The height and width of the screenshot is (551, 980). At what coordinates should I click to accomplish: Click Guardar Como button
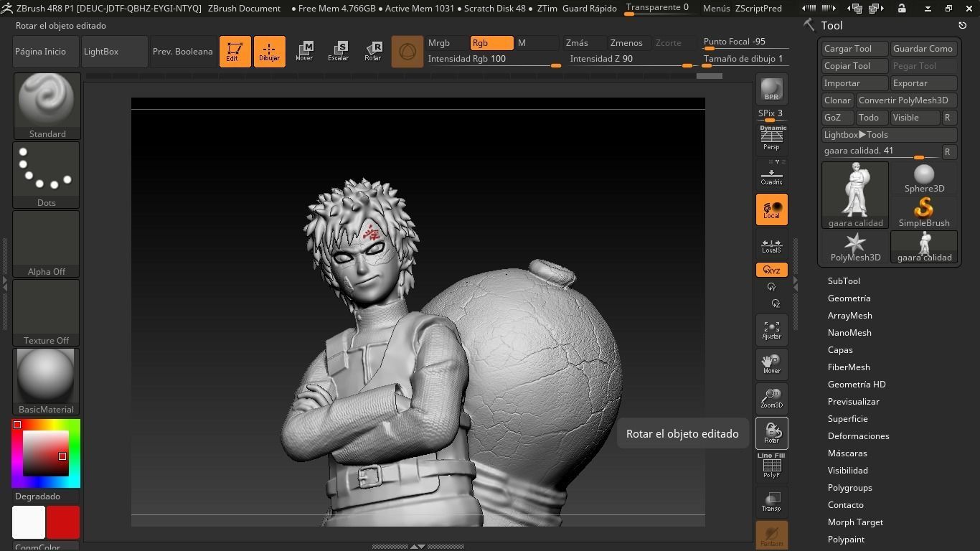[923, 49]
